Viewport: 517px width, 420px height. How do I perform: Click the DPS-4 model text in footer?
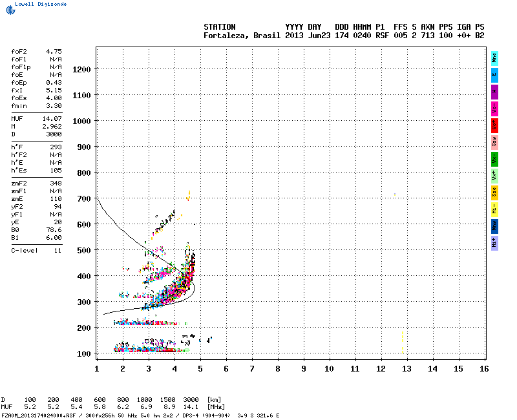pos(190,415)
